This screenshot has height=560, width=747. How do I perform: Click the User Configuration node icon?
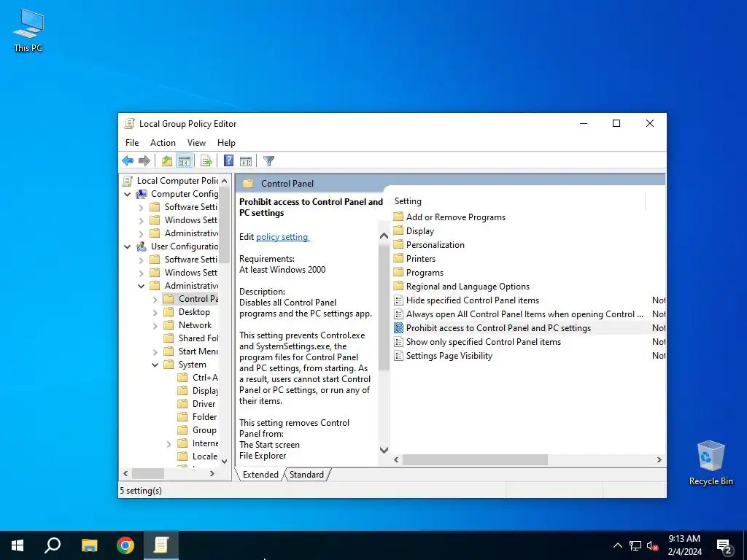point(142,246)
